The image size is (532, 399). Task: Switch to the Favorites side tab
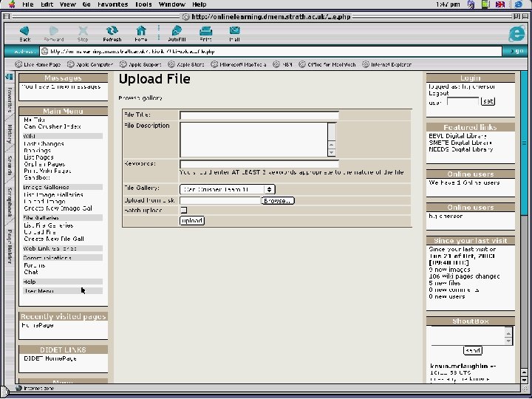coord(10,100)
